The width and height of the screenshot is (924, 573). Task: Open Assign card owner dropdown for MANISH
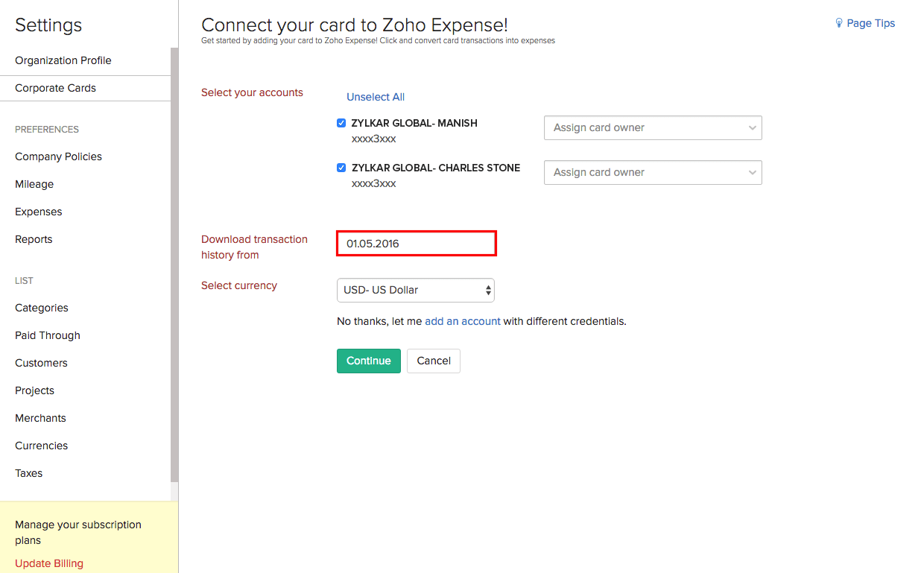(653, 127)
